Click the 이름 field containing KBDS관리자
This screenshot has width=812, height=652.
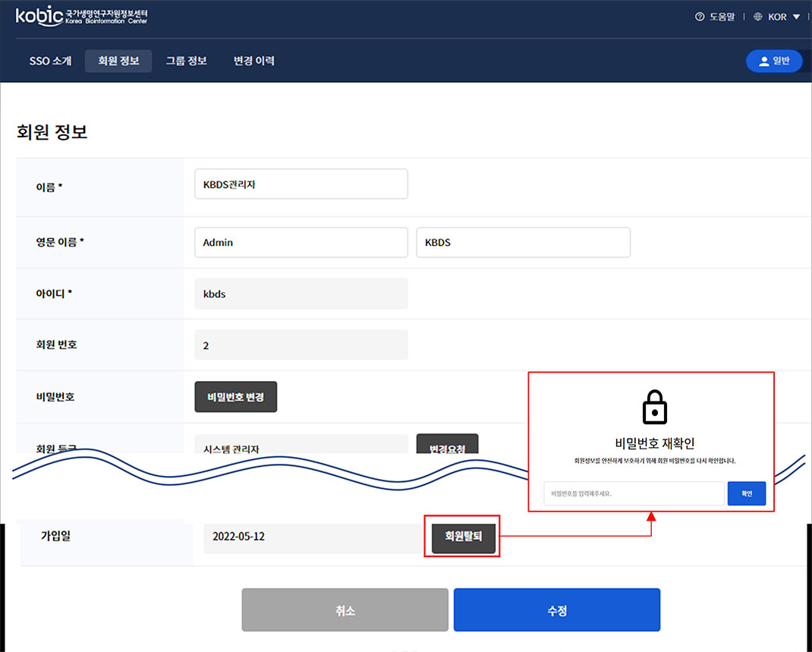click(x=301, y=184)
